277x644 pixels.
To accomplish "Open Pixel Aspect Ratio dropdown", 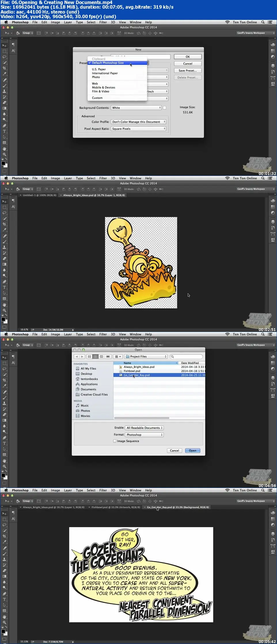I will [138, 129].
